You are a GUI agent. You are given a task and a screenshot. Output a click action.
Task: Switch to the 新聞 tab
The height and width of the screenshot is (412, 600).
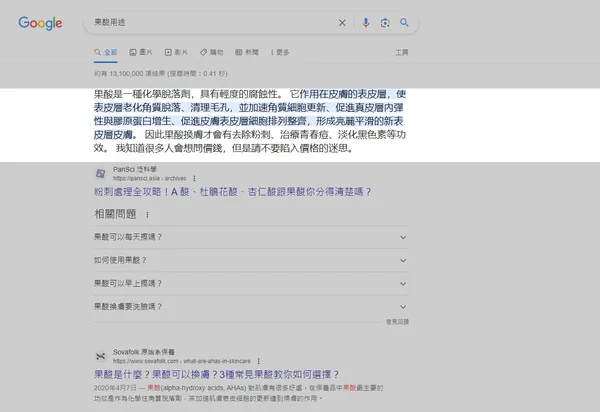247,52
